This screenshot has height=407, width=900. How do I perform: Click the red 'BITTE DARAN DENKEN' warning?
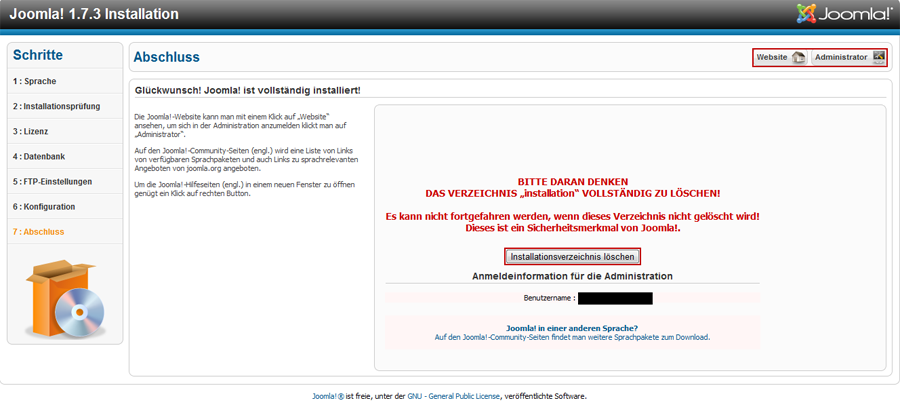tap(572, 181)
